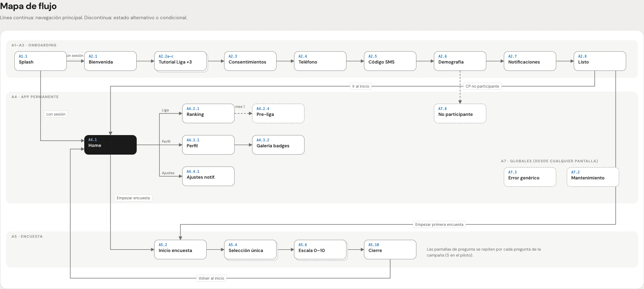Screen dimensions: 644x289
Task: Click the "Mapa de flujo" heading
Action: click(28, 6)
